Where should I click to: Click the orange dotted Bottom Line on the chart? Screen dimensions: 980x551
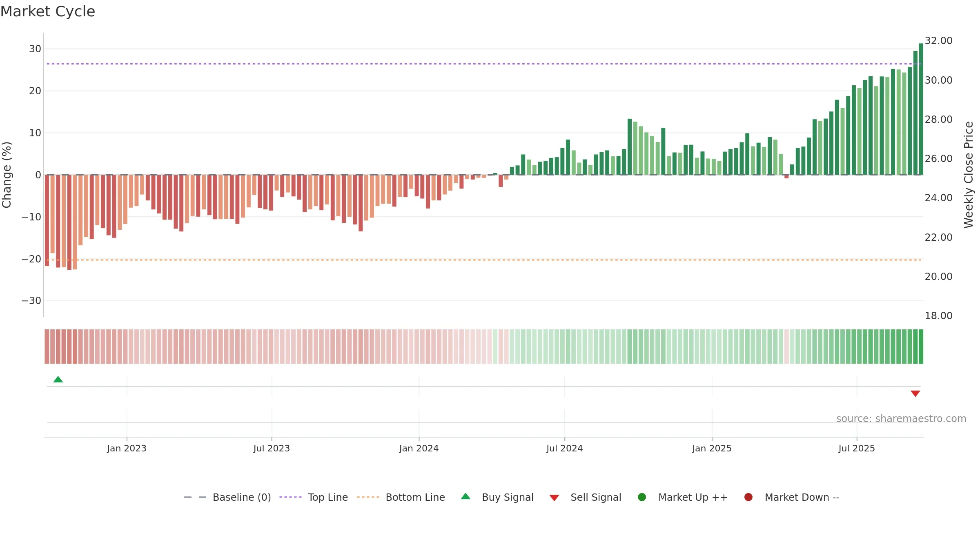tap(484, 260)
